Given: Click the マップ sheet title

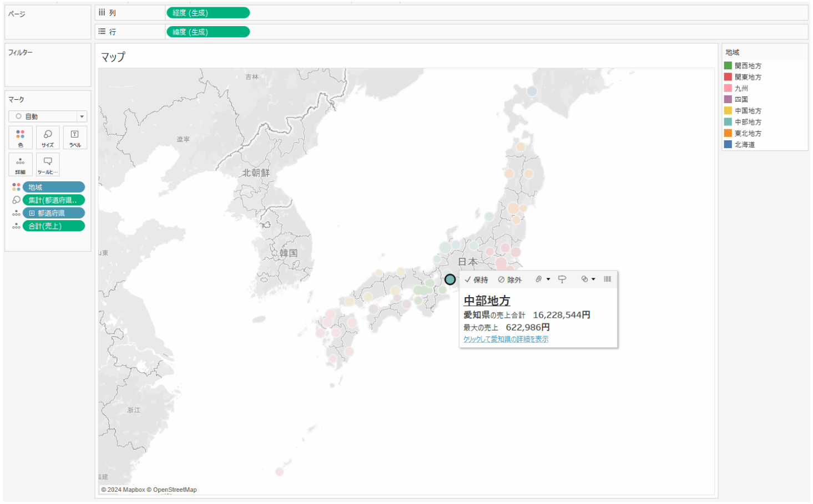Looking at the screenshot, I should (x=113, y=57).
